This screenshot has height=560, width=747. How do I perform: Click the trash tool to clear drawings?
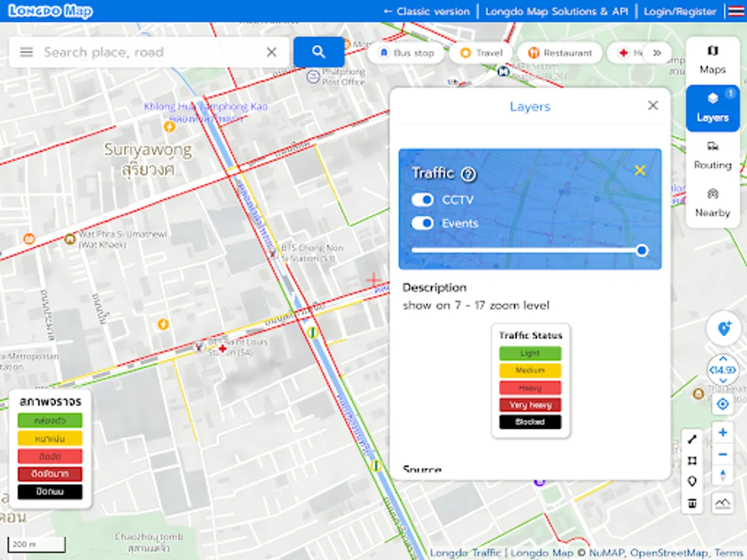pyautogui.click(x=692, y=503)
